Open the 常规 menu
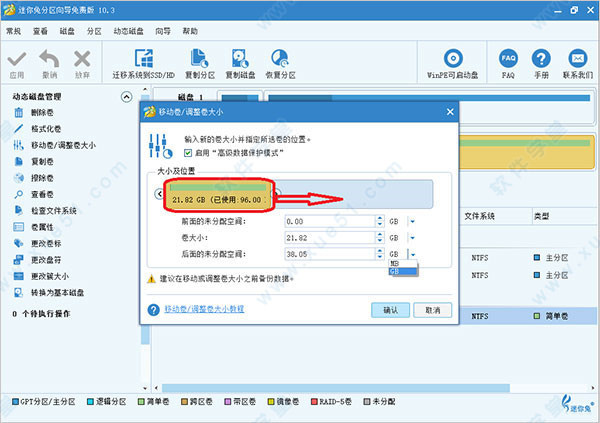 coord(14,31)
